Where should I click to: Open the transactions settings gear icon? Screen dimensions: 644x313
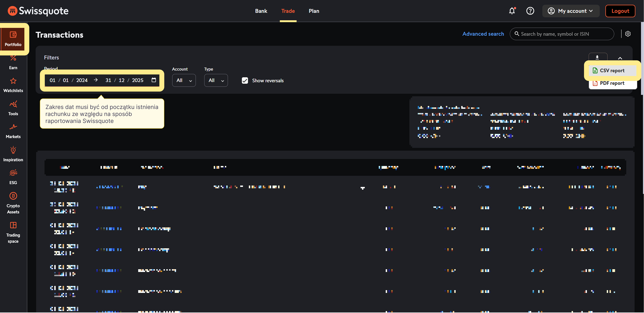pyautogui.click(x=628, y=34)
